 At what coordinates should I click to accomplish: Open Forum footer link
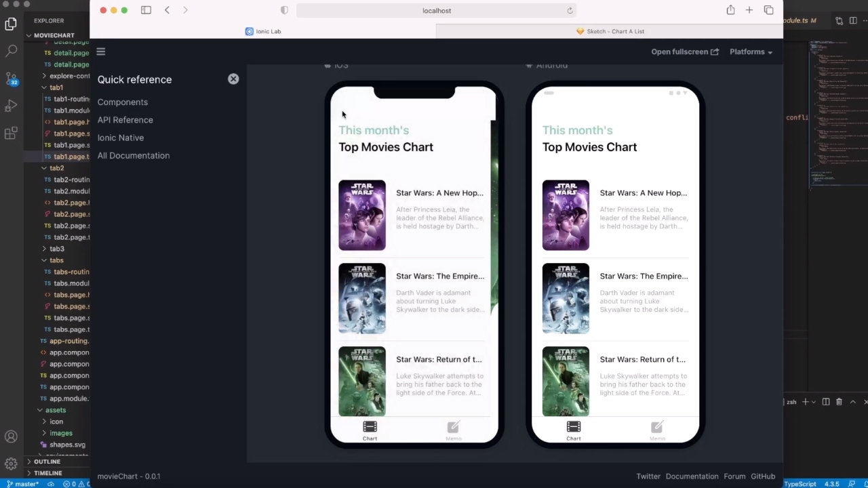[x=734, y=476]
